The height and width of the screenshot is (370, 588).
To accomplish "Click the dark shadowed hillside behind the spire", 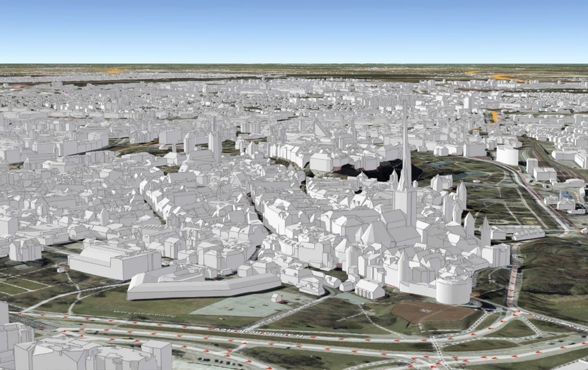I will (x=378, y=171).
